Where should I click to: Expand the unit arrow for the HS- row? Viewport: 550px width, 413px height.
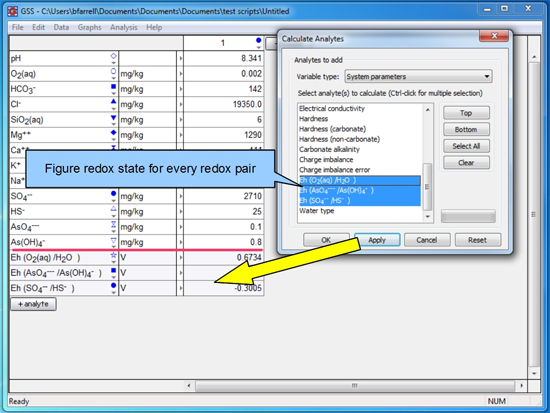pyautogui.click(x=180, y=212)
